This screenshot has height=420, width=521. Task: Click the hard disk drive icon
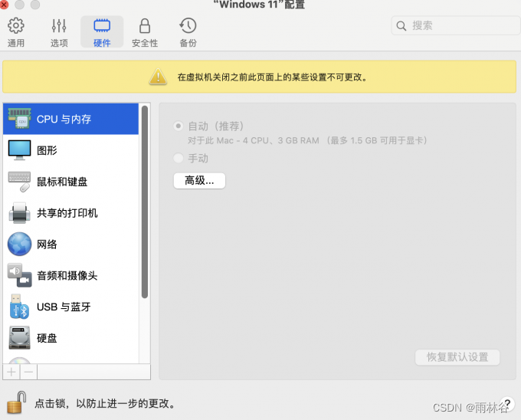point(19,337)
